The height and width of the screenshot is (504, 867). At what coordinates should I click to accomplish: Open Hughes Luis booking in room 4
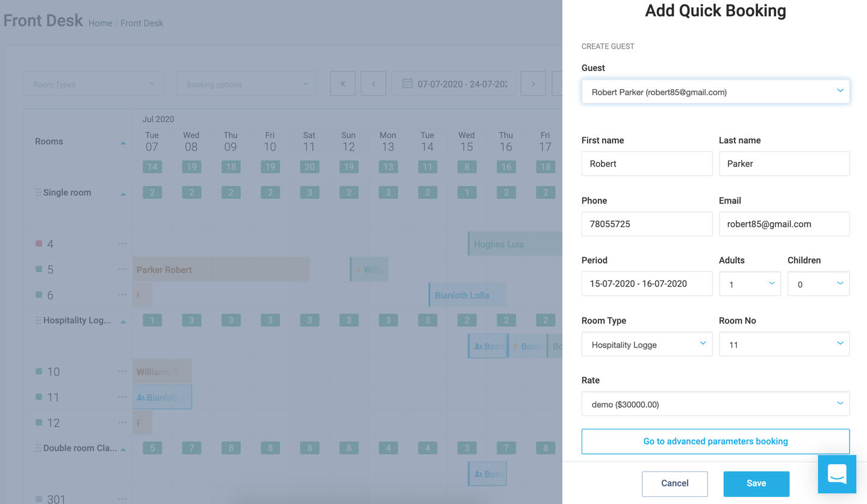[515, 244]
